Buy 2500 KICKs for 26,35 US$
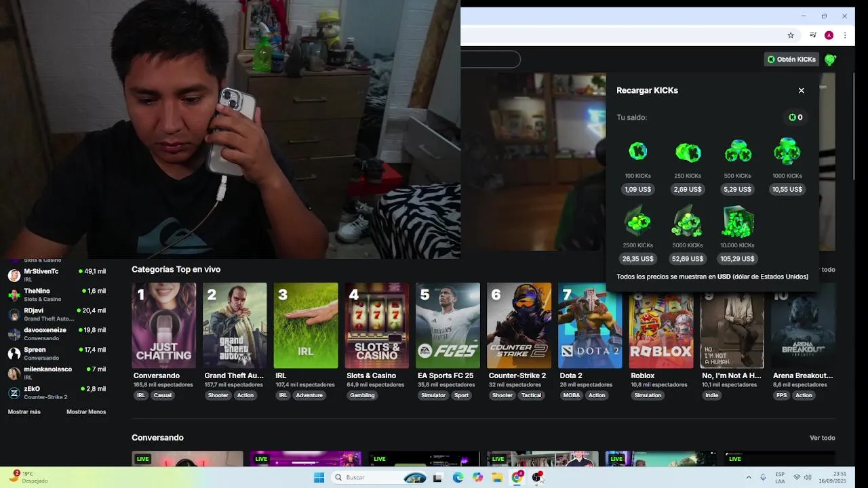This screenshot has height=488, width=868. (x=637, y=259)
